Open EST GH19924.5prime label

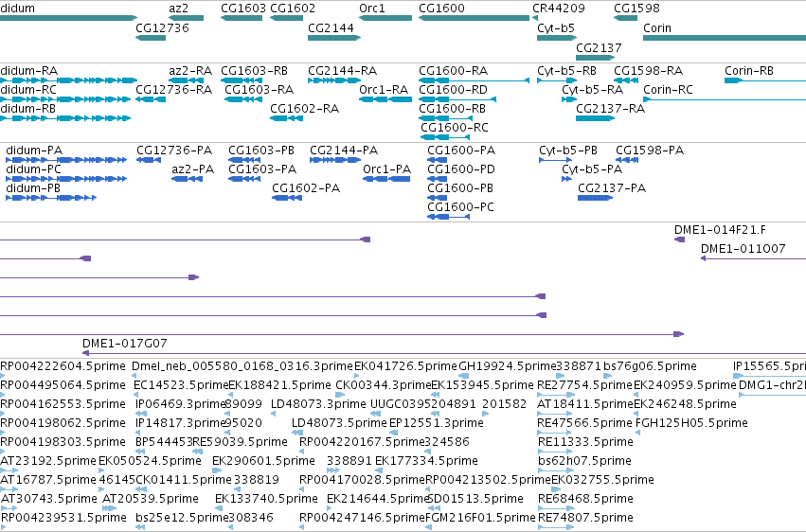click(x=508, y=366)
